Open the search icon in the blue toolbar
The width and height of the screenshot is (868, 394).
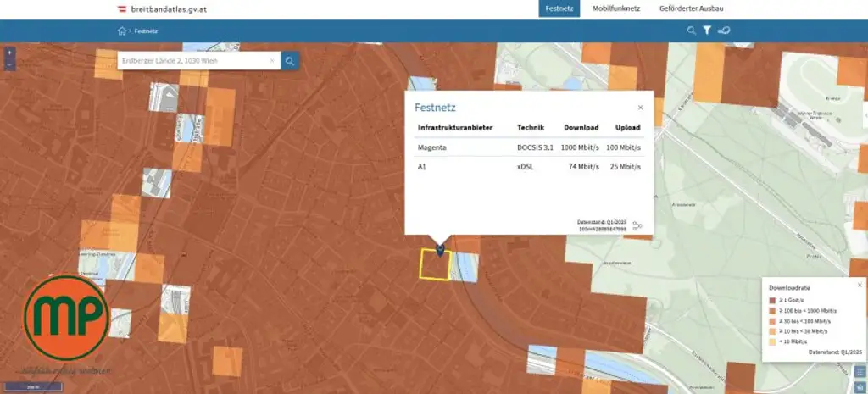pyautogui.click(x=691, y=31)
